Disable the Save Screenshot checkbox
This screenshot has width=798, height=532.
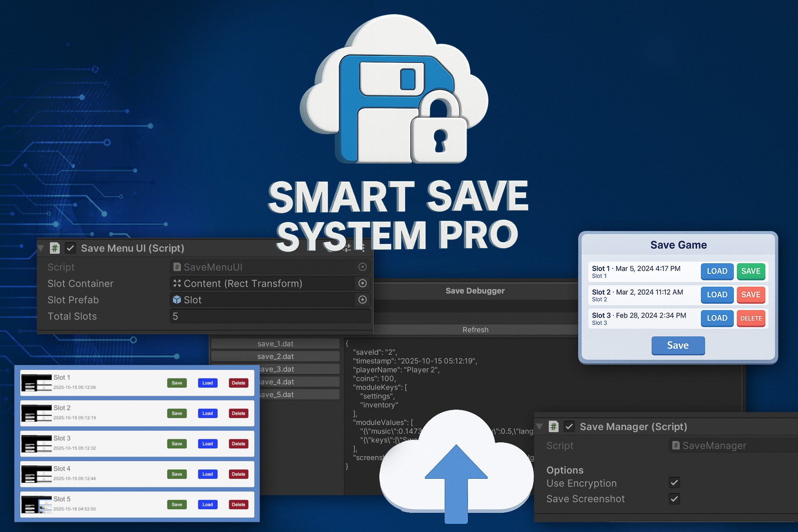674,498
